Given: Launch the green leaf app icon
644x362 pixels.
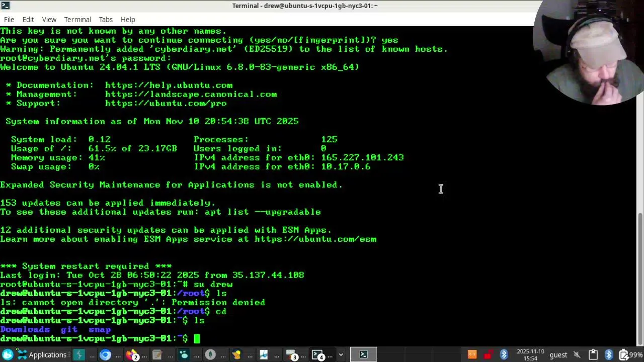Looking at the screenshot, I should click(210, 354).
